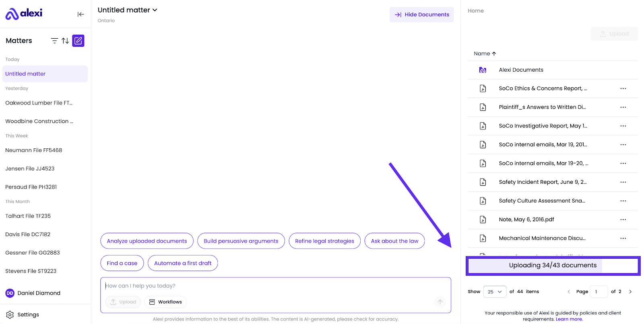Click SoCo Ethics & Concerns Report file icon
This screenshot has height=324, width=644.
coord(483,89)
